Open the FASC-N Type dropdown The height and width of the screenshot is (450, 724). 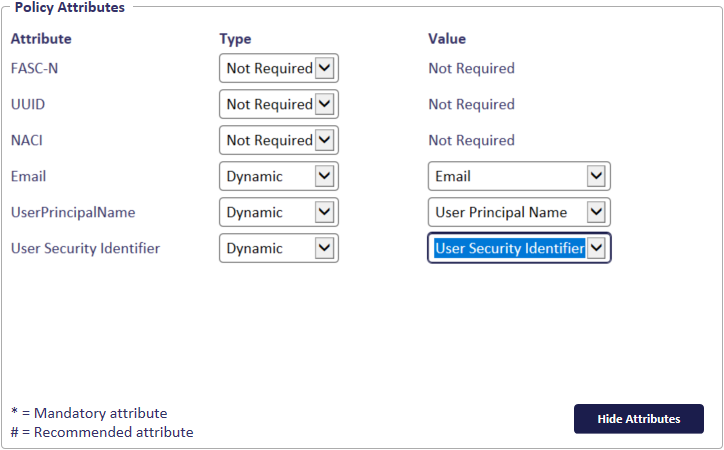[279, 68]
